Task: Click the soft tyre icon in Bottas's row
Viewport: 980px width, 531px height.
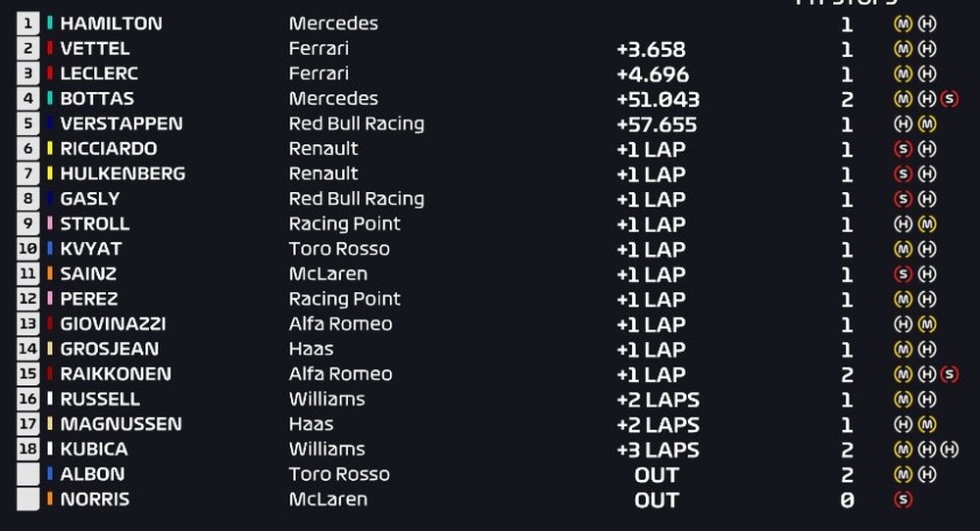Action: pos(948,99)
